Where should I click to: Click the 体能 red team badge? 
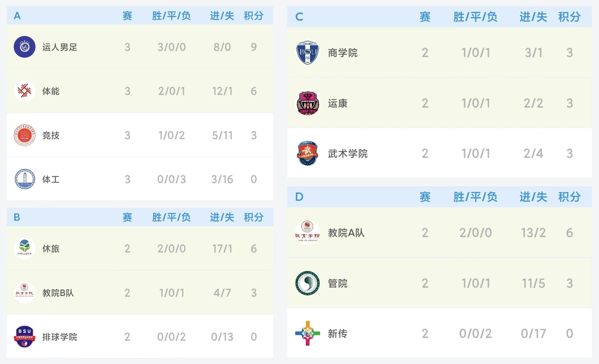25,91
